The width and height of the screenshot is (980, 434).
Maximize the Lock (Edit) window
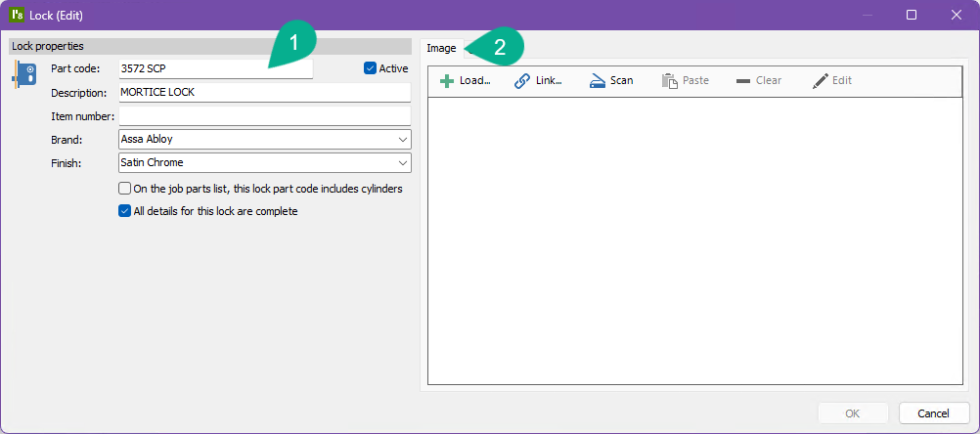coord(912,15)
